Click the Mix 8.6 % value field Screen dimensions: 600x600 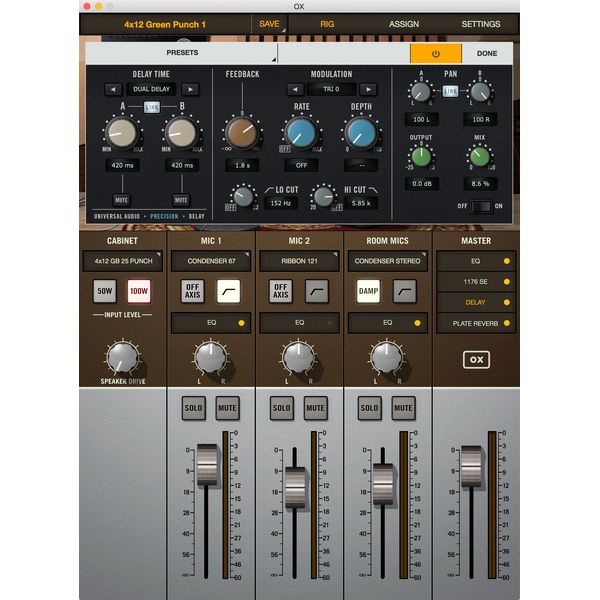point(480,184)
